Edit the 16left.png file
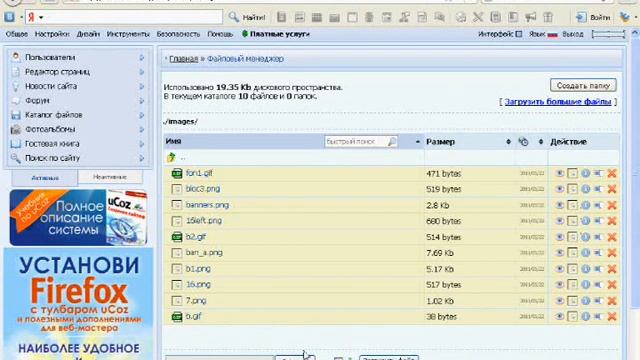This screenshot has height=360, width=640. 572,221
